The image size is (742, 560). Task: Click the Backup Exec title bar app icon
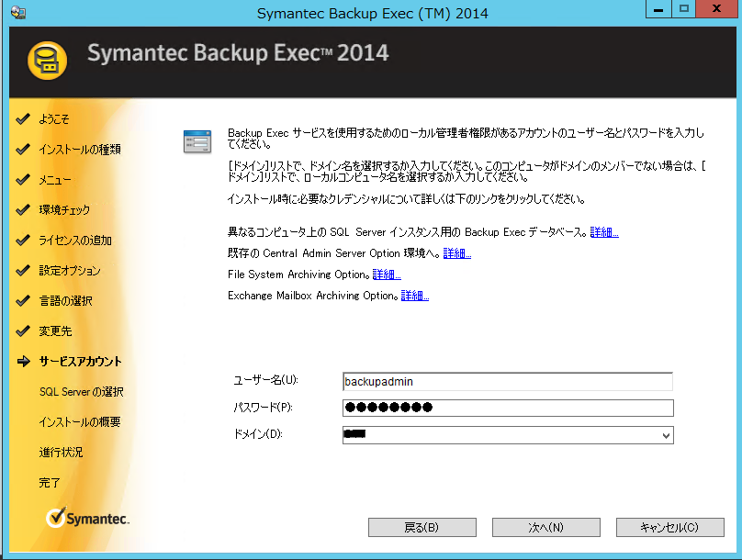pyautogui.click(x=18, y=12)
